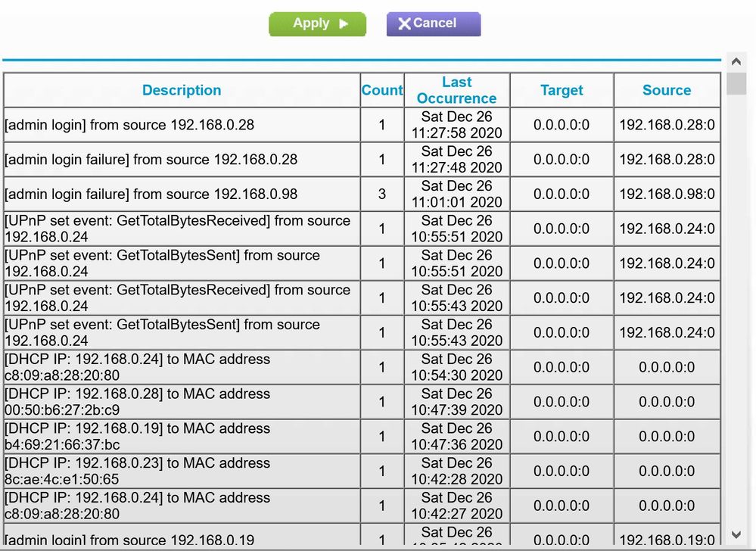The image size is (756, 551).
Task: Click timestamp Sat Dec 26 10:42:28 2020
Action: tap(456, 472)
